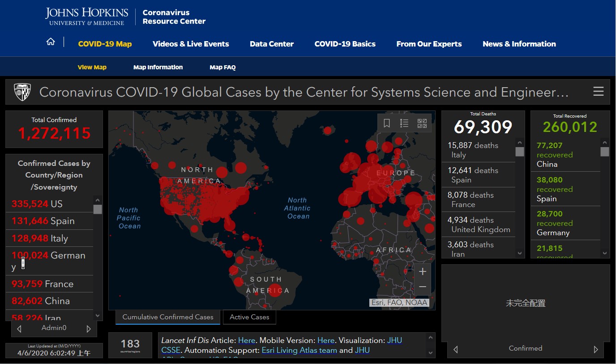The height and width of the screenshot is (364, 616).
Task: Click right arrow next to Confirmed
Action: pyautogui.click(x=596, y=349)
